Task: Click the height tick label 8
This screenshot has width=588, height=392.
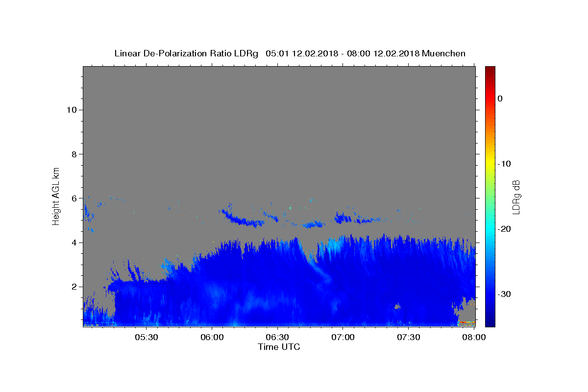Action: pyautogui.click(x=73, y=154)
